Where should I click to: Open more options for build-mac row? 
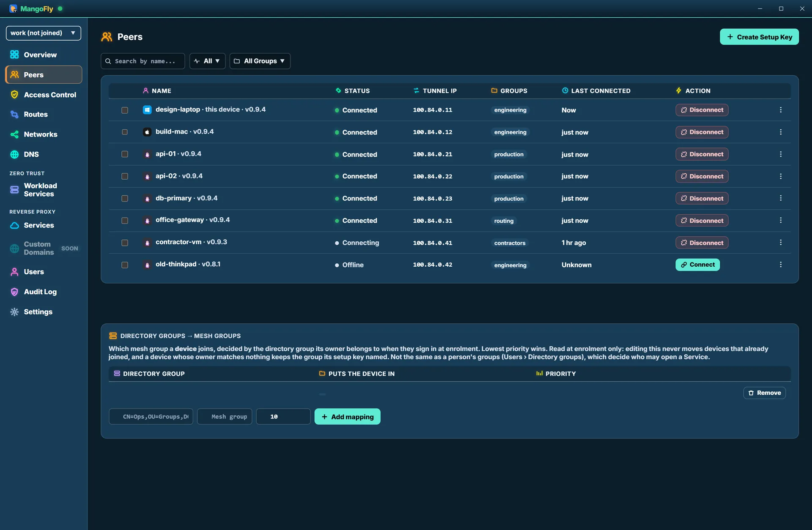coord(781,132)
